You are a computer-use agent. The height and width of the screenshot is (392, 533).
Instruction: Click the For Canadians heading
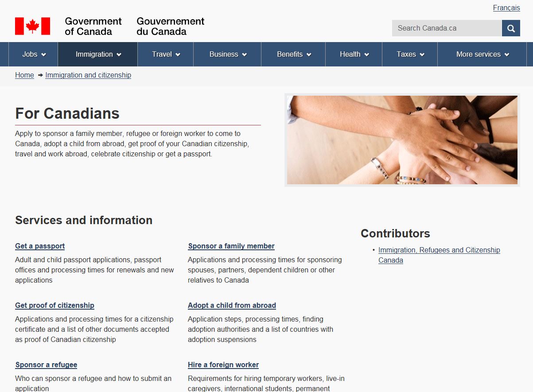pos(67,113)
